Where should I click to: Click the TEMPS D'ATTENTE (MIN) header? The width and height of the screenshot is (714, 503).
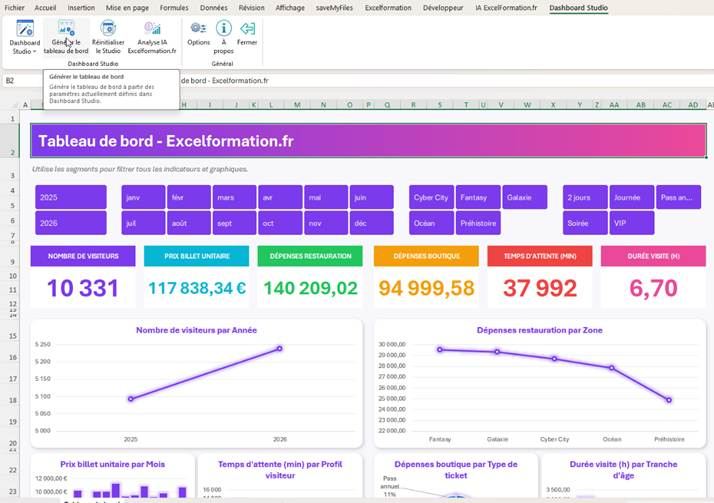(x=540, y=256)
